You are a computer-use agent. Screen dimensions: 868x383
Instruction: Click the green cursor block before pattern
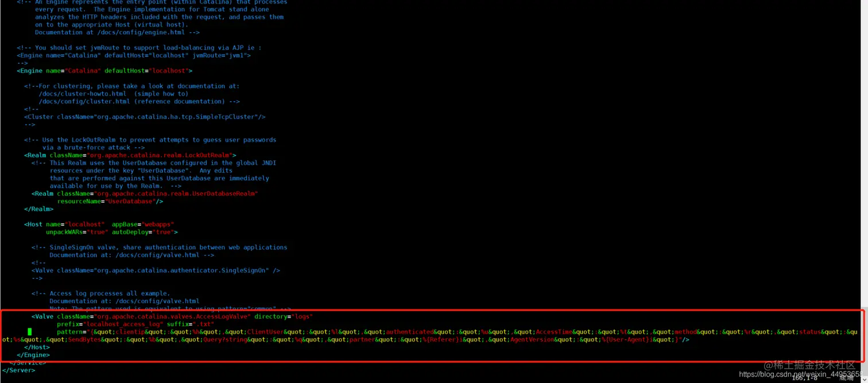(30, 331)
